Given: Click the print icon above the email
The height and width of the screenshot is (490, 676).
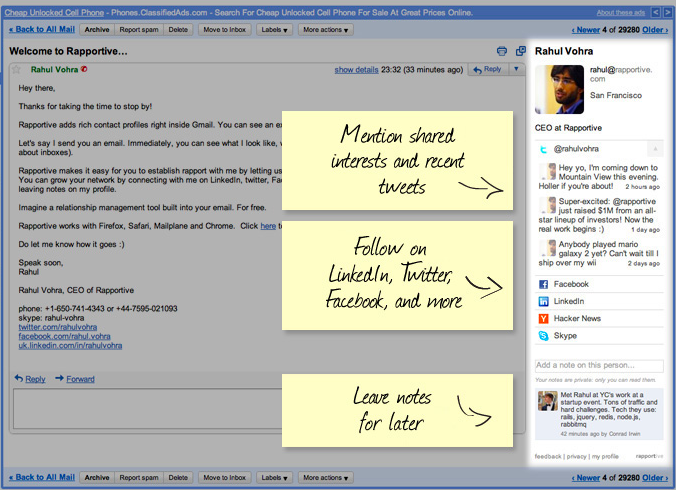Looking at the screenshot, I should click(501, 50).
